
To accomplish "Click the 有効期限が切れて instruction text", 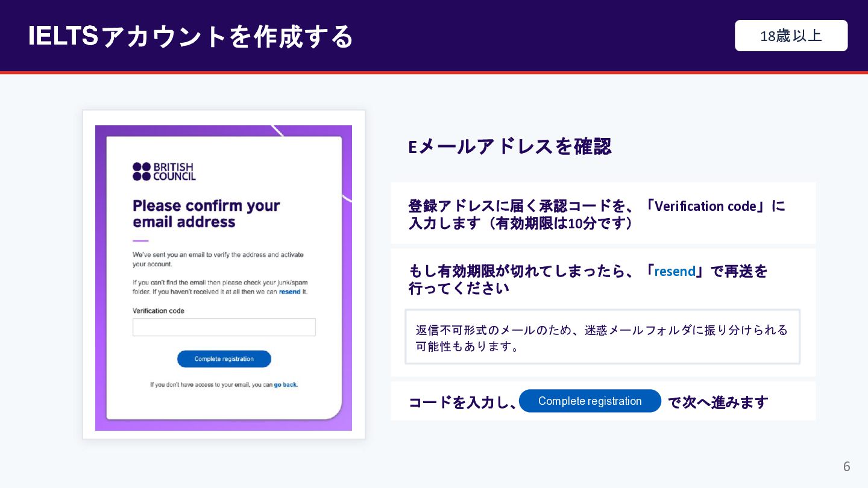I will (588, 280).
